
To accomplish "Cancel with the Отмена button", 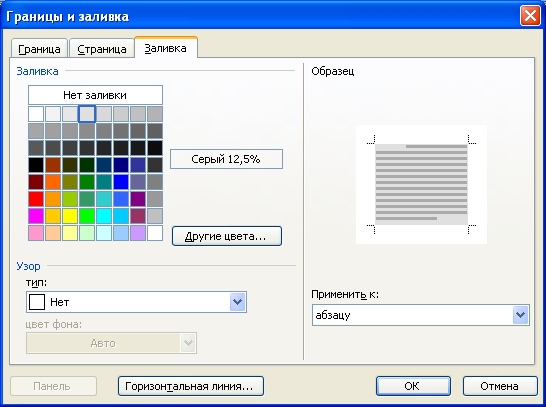I will click(500, 386).
